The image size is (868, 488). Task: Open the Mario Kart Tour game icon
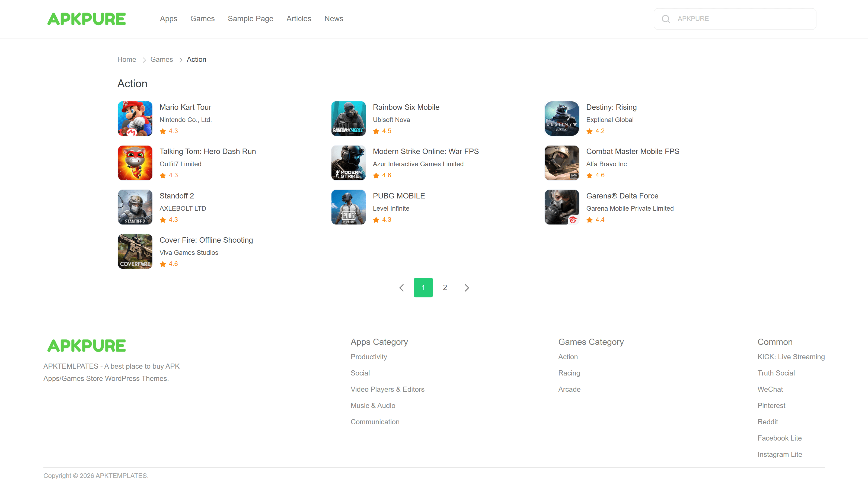click(135, 118)
